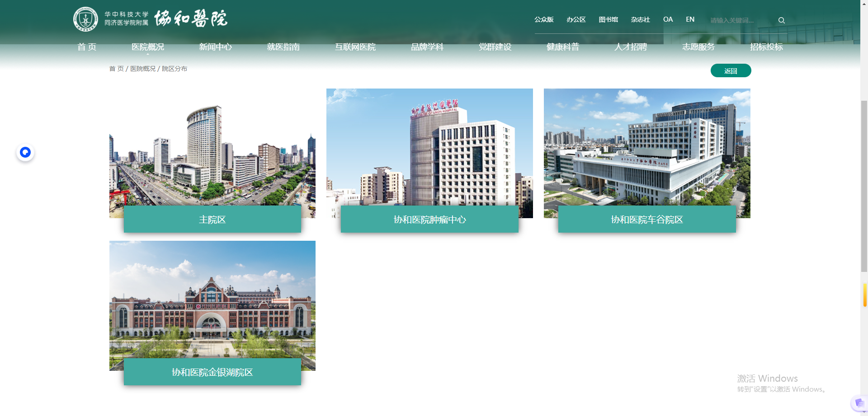This screenshot has width=868, height=416.
Task: Click the 主院区 label banner
Action: tap(212, 220)
